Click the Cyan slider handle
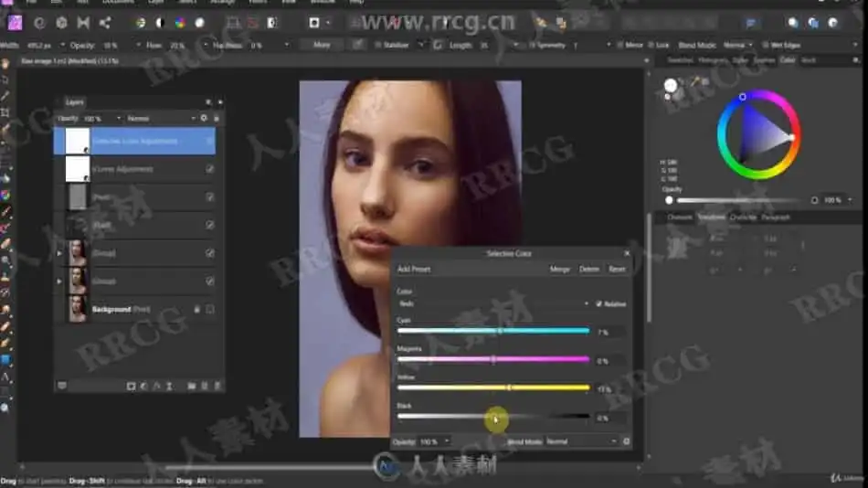Image resolution: width=868 pixels, height=488 pixels. (500, 331)
